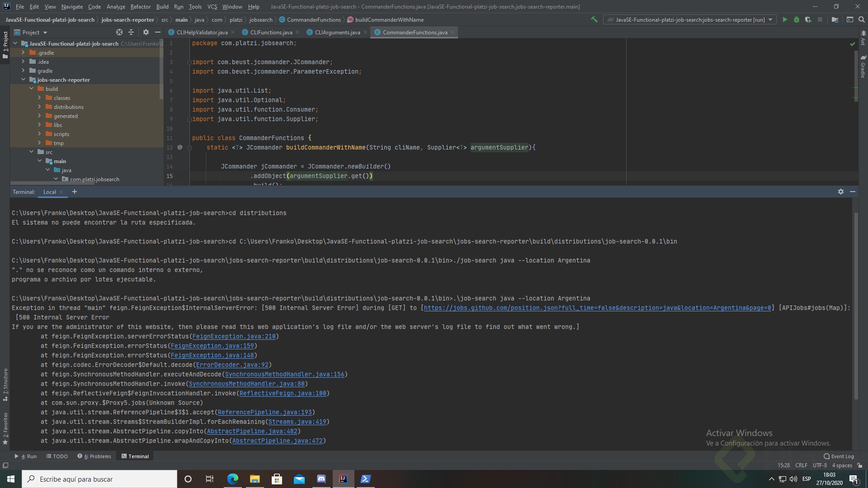Expand the distributions folder
Image resolution: width=868 pixels, height=488 pixels.
pos(39,107)
